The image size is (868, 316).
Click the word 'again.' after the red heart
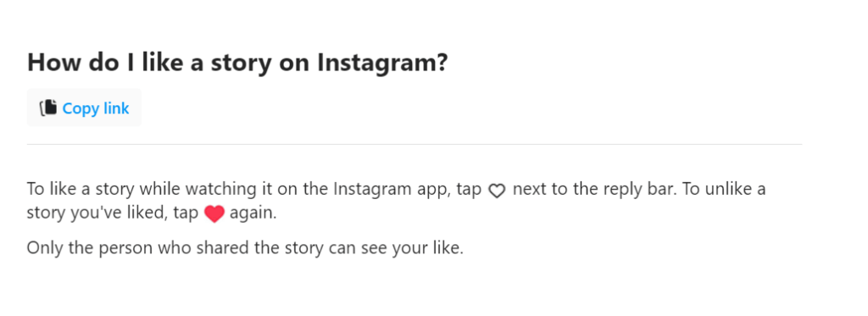click(x=253, y=213)
